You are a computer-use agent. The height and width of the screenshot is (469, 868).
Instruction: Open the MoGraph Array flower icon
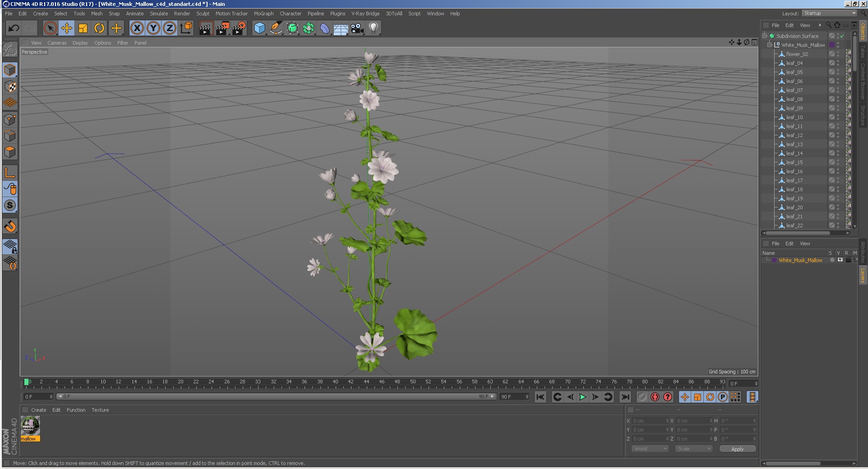[x=309, y=28]
